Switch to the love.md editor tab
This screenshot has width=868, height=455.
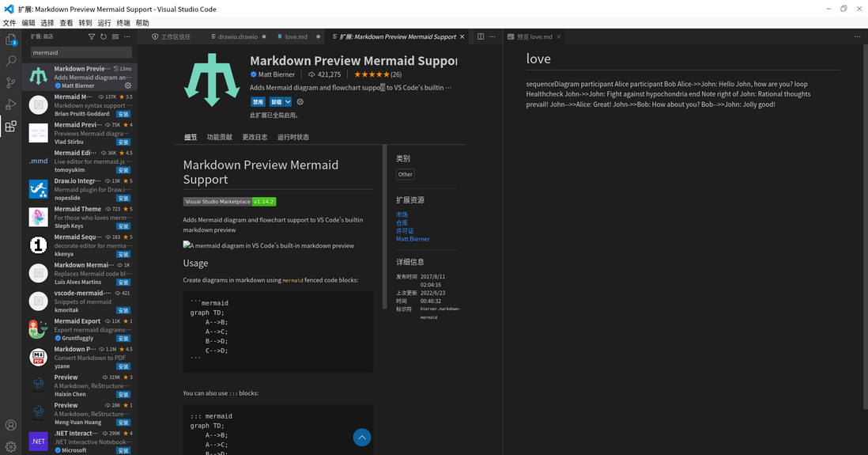pyautogui.click(x=296, y=36)
